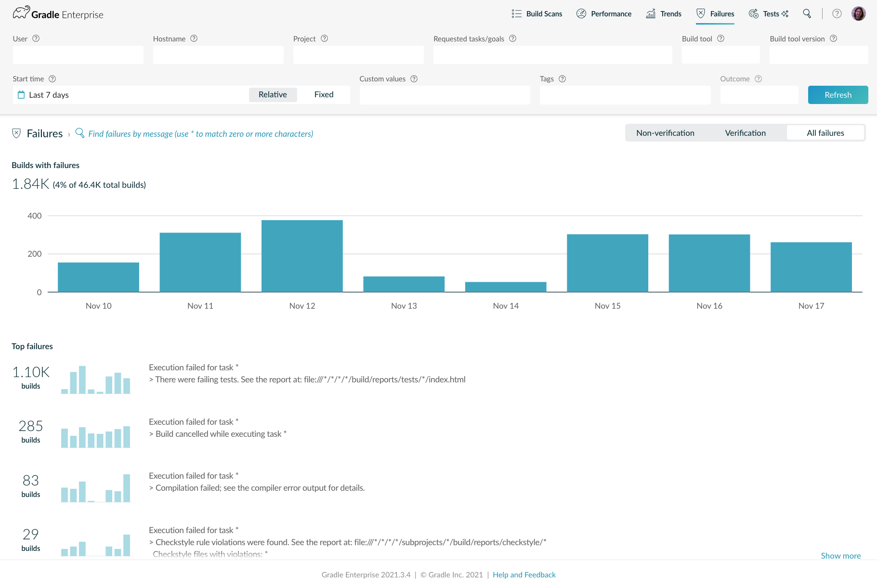Click the help icon beside Requested tasks/goals

coord(513,39)
